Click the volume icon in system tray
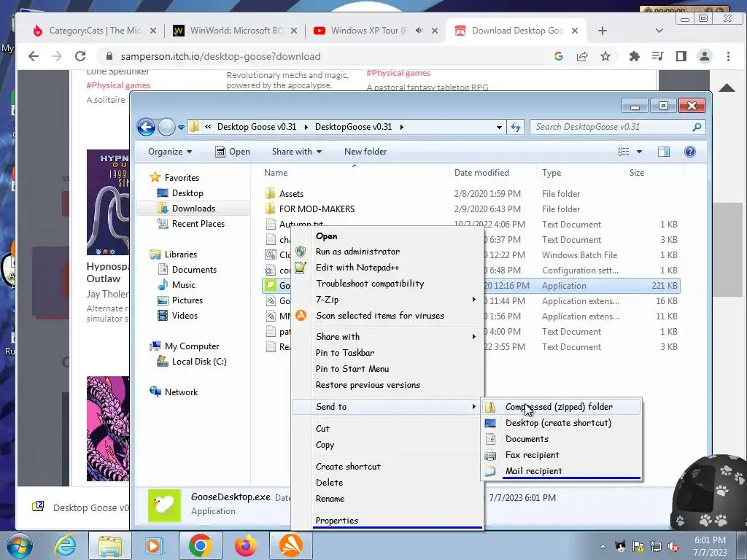 point(673,547)
